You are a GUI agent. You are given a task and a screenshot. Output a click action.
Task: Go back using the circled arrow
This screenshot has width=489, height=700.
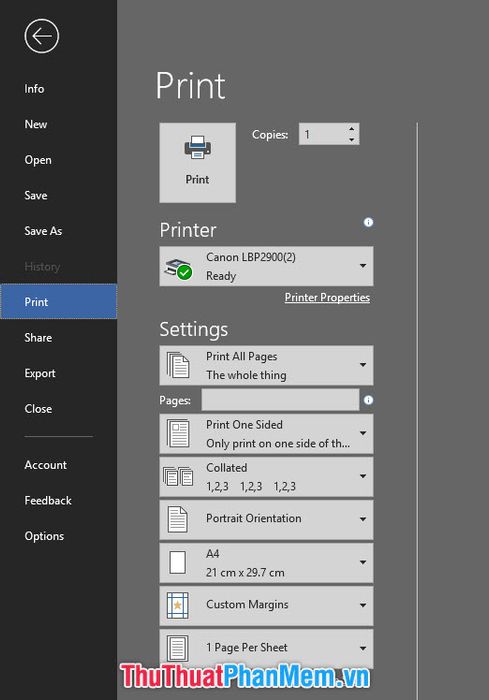pyautogui.click(x=42, y=36)
